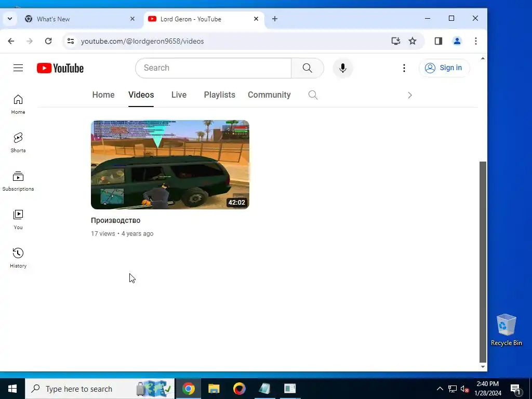This screenshot has width=532, height=399.
Task: Select the channel Videos tab
Action: pos(141,95)
